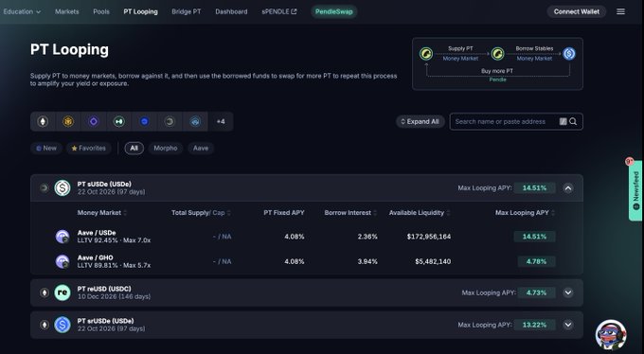Click the 2.36% borrow interest value

[x=367, y=237]
